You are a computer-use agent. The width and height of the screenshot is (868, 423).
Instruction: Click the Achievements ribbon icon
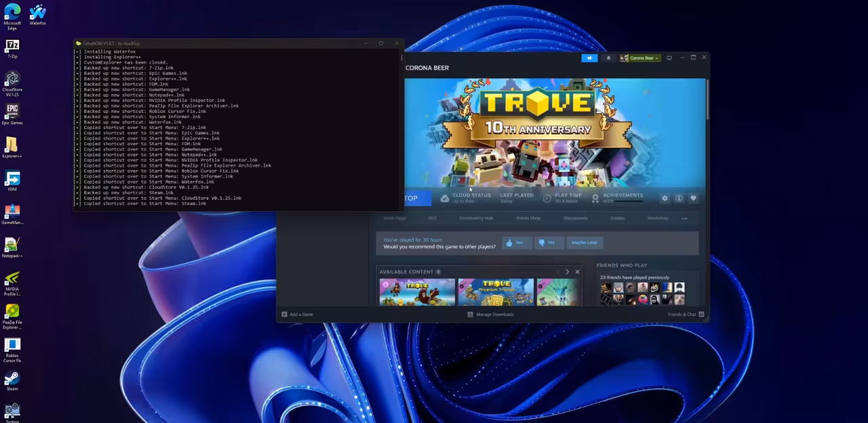(595, 198)
